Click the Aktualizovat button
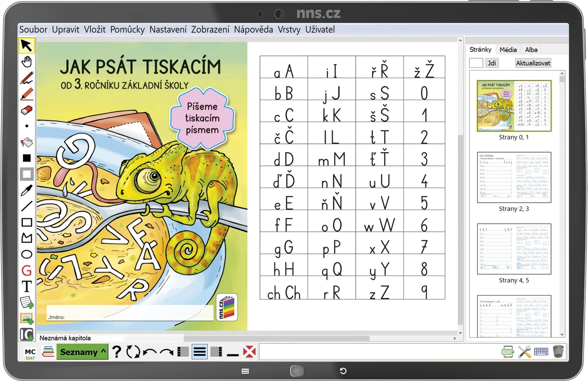588x381 pixels. pyautogui.click(x=533, y=63)
